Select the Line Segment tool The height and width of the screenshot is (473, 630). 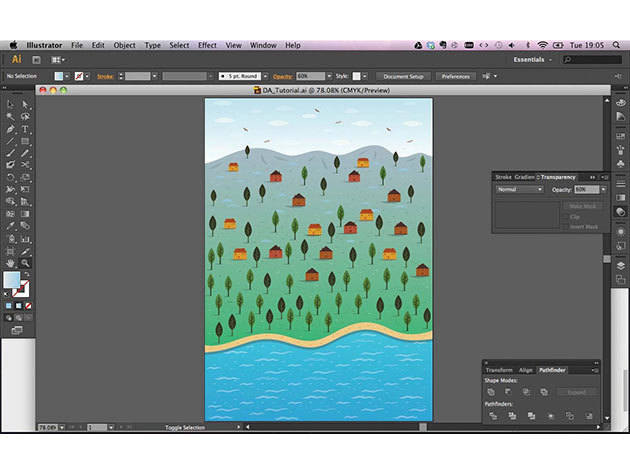(10, 141)
